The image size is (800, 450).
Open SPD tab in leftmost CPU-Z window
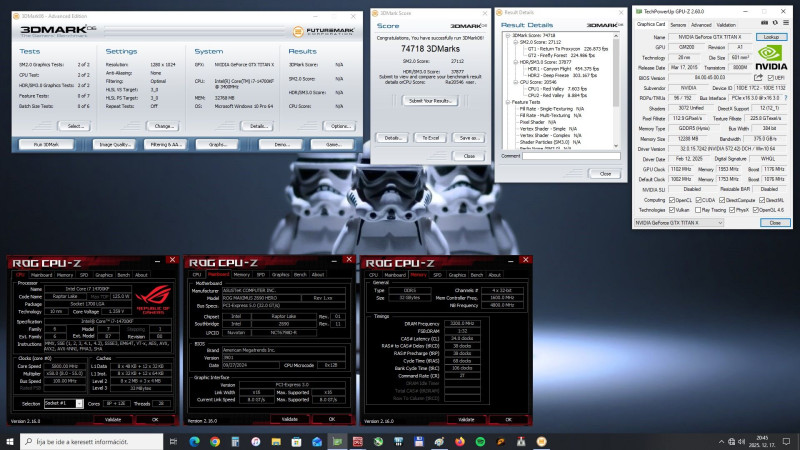tap(84, 275)
